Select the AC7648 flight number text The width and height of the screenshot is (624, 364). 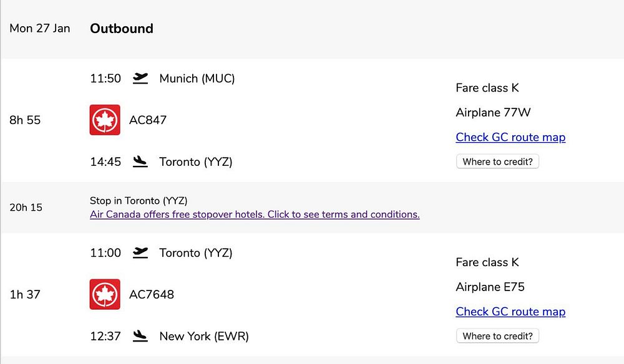click(x=152, y=295)
